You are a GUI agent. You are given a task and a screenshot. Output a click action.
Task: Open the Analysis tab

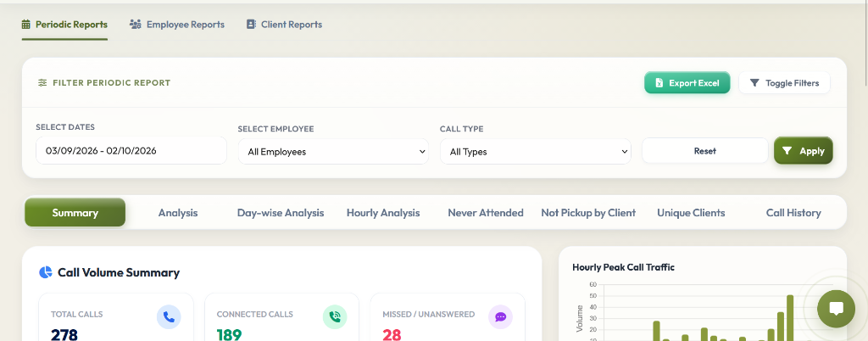178,213
